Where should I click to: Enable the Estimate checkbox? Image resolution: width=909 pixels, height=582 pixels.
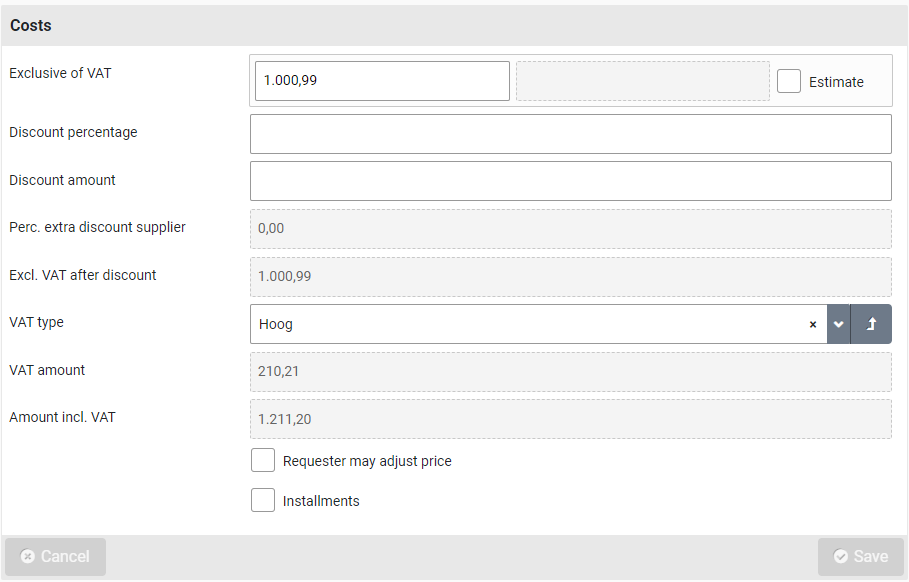pyautogui.click(x=789, y=81)
